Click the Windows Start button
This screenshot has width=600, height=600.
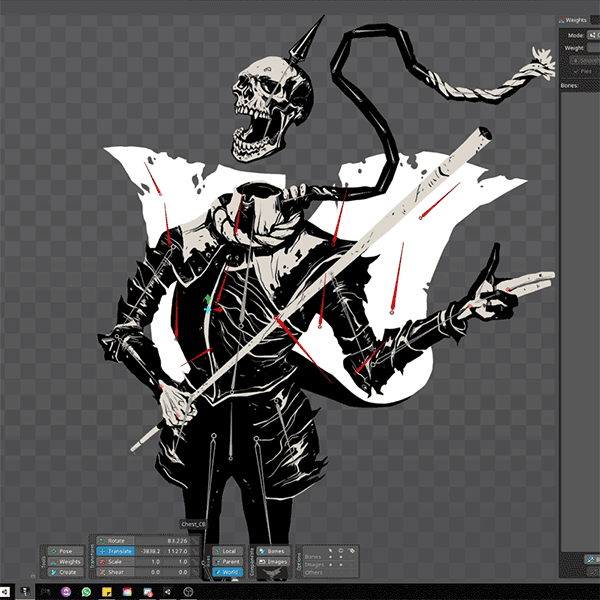pos(5,593)
